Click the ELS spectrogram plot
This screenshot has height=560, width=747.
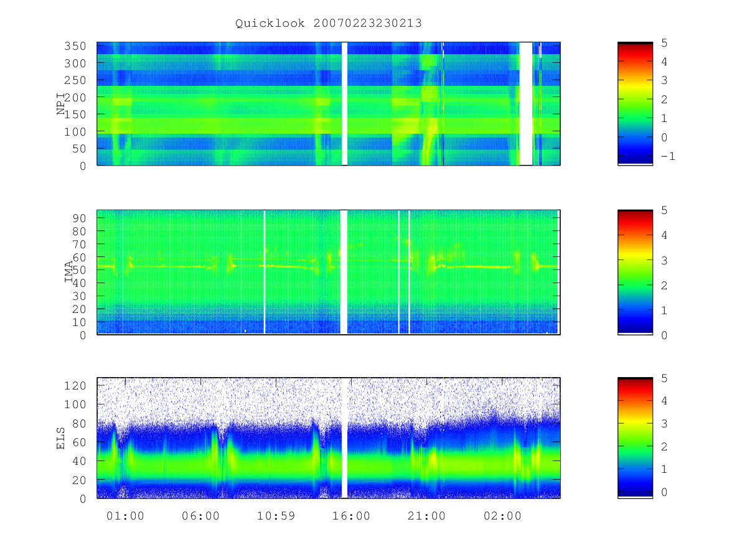click(x=329, y=437)
